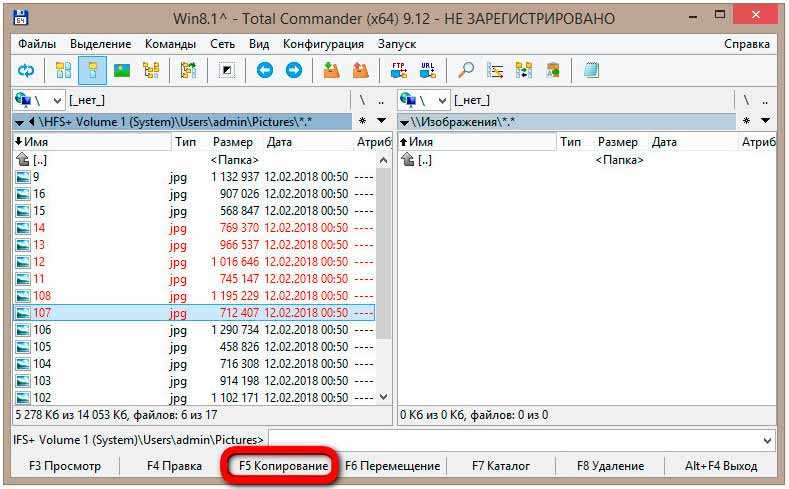This screenshot has height=489, width=789.
Task: Click Alt+F4 Выход button
Action: (x=721, y=466)
